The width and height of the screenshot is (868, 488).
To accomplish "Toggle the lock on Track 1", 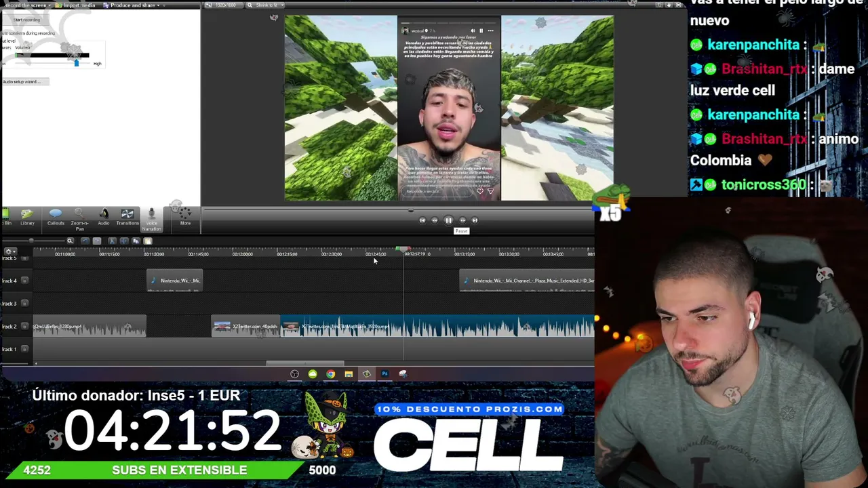I will click(25, 349).
